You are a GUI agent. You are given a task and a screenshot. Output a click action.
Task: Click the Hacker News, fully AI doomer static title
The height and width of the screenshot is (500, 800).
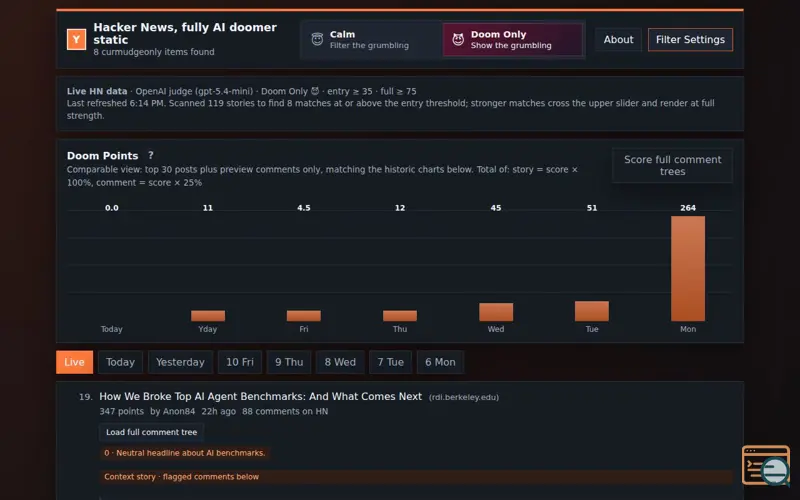(185, 33)
